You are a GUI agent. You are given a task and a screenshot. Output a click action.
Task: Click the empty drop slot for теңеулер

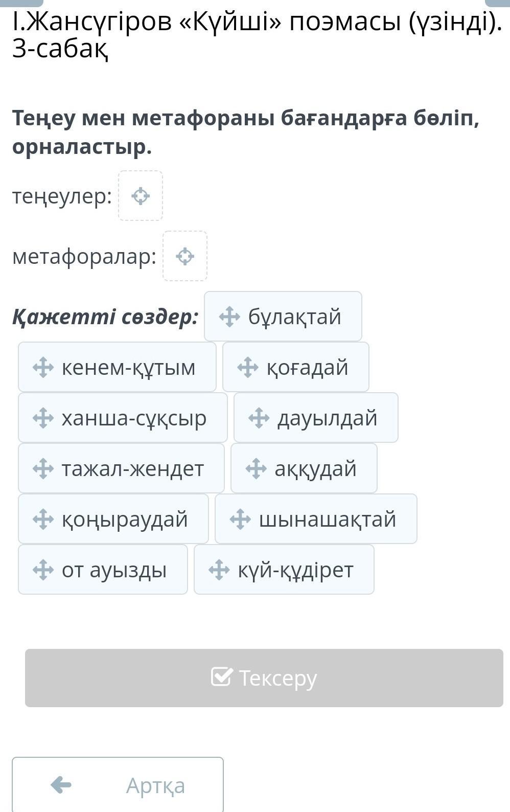click(x=141, y=196)
